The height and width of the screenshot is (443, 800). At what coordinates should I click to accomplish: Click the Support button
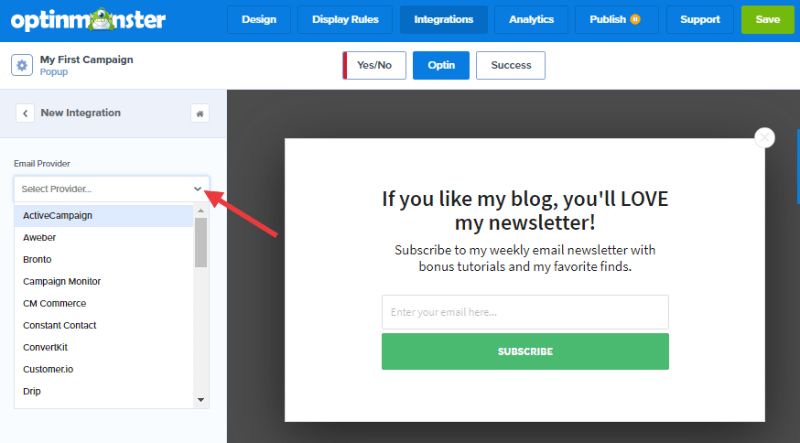point(700,20)
